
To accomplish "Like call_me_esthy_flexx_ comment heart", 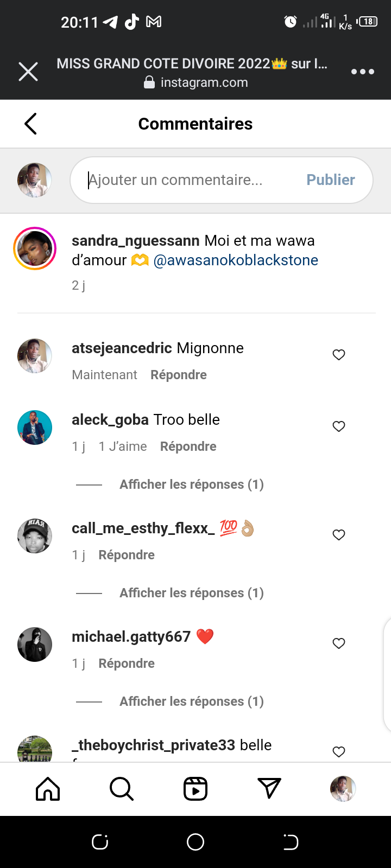I will coord(339,535).
